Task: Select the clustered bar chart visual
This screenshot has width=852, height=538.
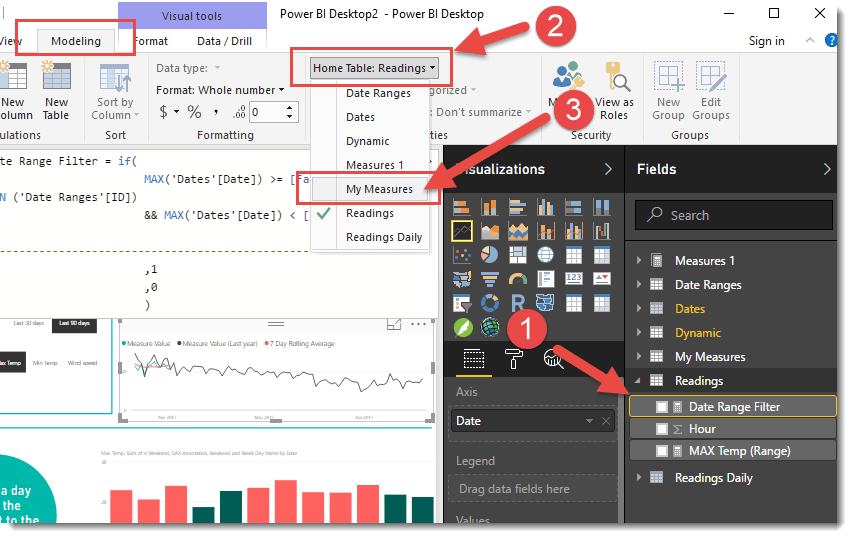Action: click(518, 207)
